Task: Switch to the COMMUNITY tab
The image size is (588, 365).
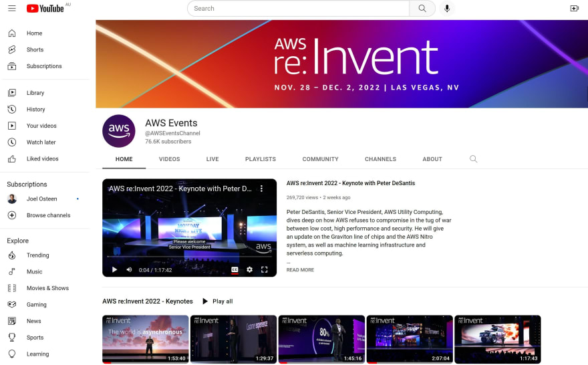Action: point(321,159)
